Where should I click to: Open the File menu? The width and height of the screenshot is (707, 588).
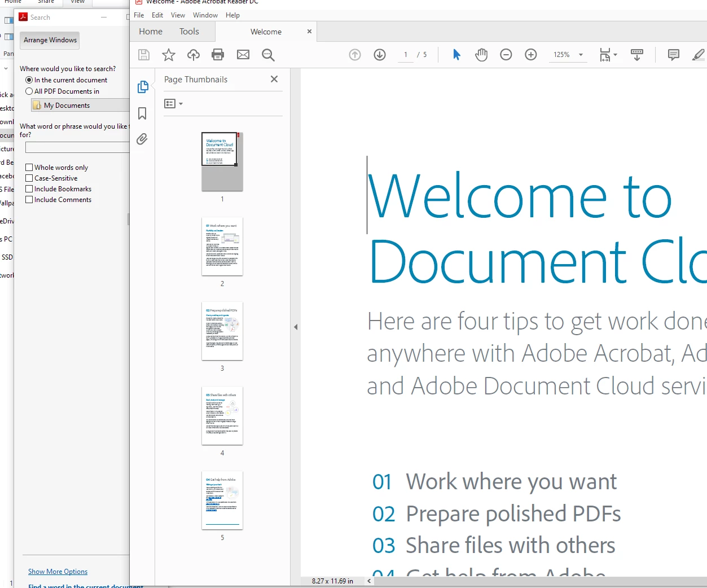(x=139, y=15)
